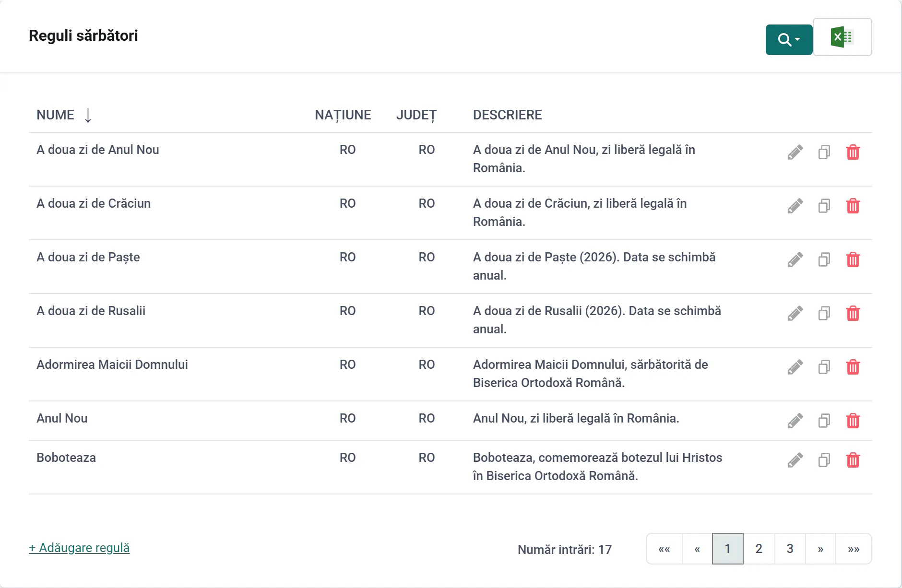Edit the 'Anul Nou' rule
The height and width of the screenshot is (588, 902).
[795, 421]
